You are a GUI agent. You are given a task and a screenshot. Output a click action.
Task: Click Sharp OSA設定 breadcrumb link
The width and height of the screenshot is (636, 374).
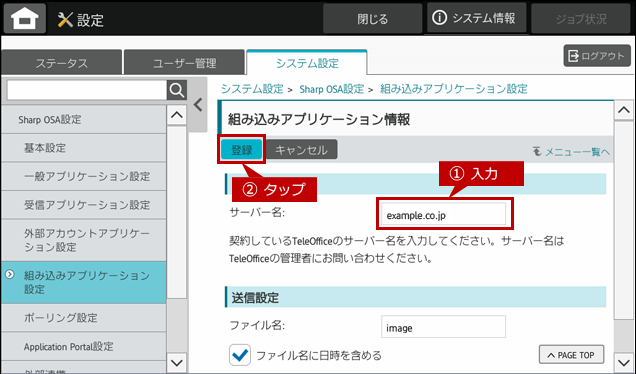(331, 89)
